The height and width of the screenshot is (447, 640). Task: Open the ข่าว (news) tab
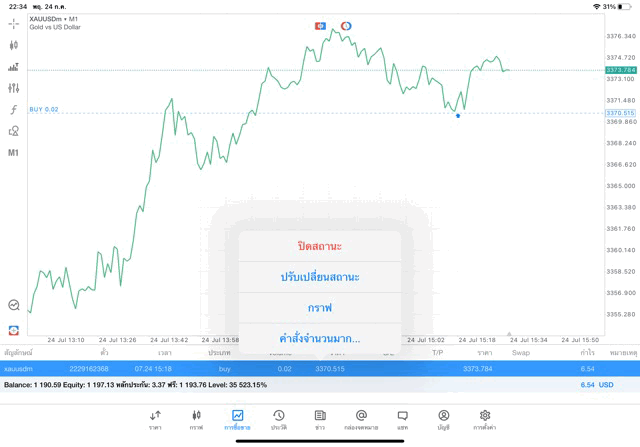[x=319, y=419]
